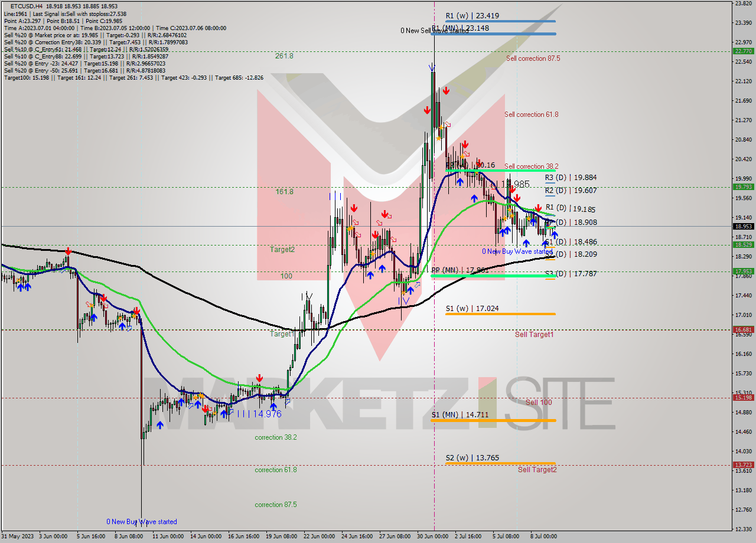
Task: Click the '8 Jul 00:00' time label
Action: point(543,537)
